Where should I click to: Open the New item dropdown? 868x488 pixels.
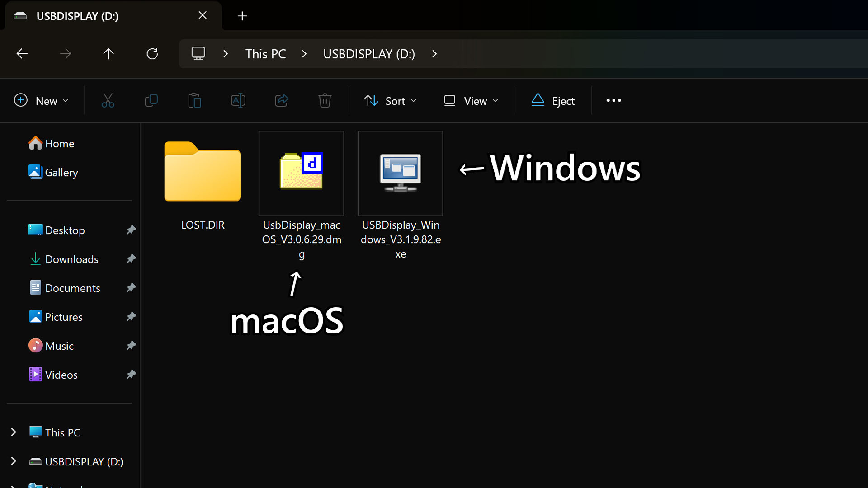[41, 101]
